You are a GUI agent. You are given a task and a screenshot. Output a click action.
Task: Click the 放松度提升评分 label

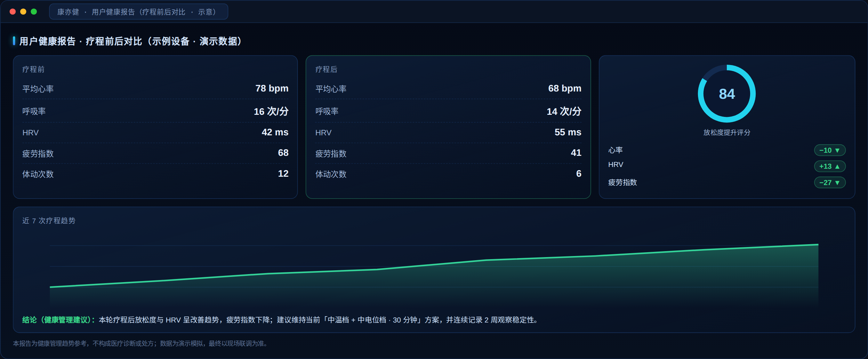(727, 133)
